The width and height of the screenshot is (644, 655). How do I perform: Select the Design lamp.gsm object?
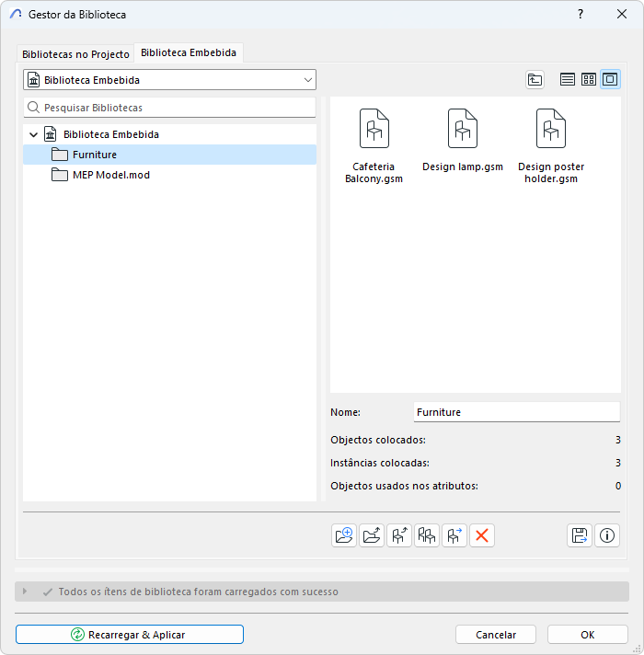point(463,141)
